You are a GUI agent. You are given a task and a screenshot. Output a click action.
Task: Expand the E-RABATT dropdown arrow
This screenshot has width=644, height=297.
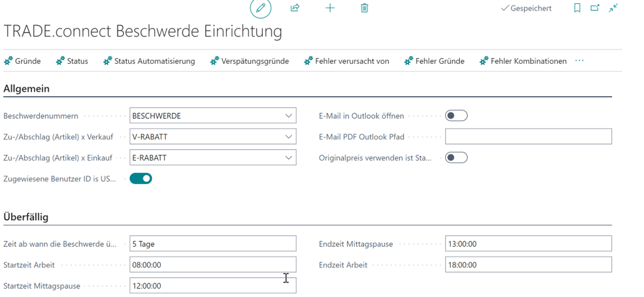[x=288, y=158]
